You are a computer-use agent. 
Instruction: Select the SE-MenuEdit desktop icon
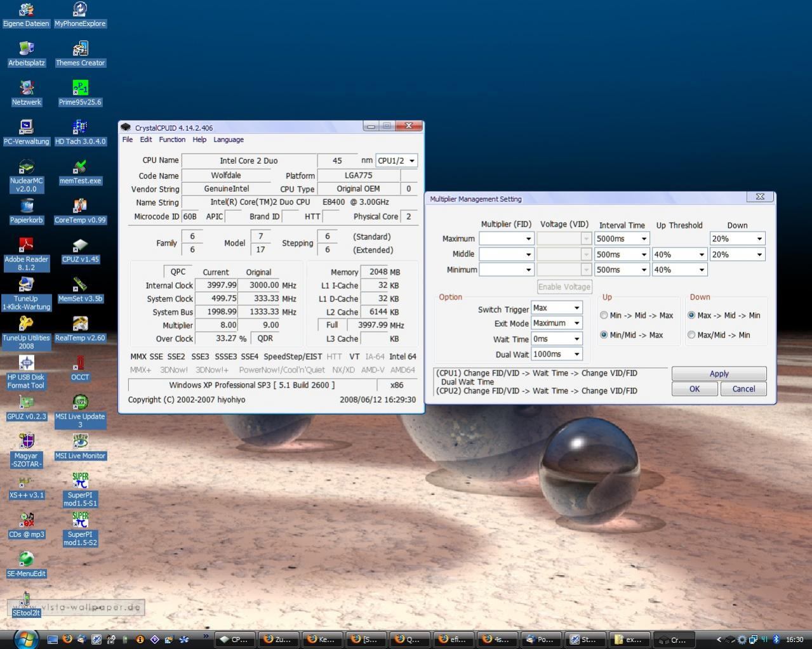26,566
